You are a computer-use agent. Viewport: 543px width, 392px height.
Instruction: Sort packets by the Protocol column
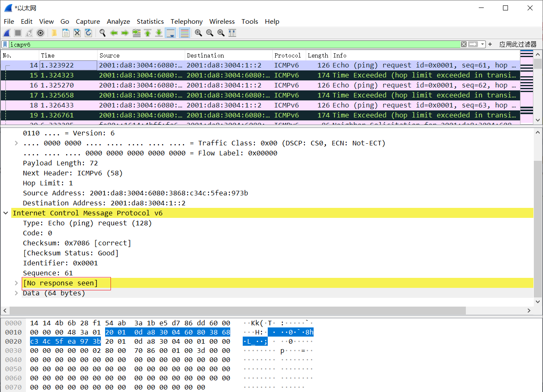coord(289,55)
